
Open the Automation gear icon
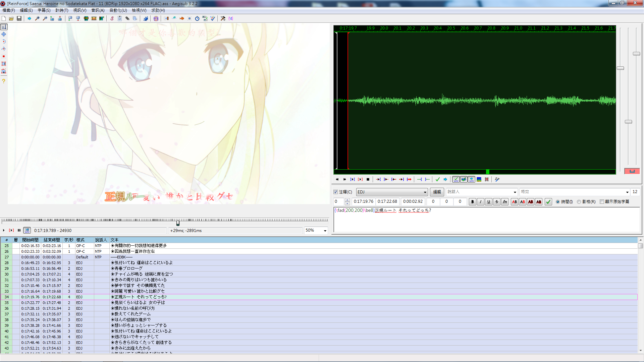point(146,18)
